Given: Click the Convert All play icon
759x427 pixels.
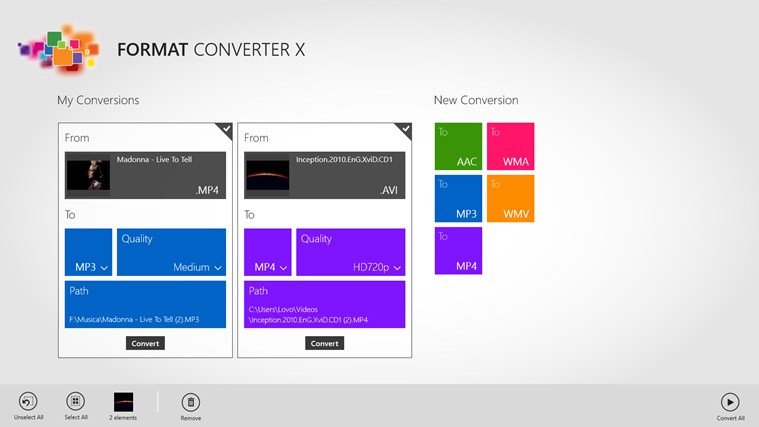Looking at the screenshot, I should [730, 402].
